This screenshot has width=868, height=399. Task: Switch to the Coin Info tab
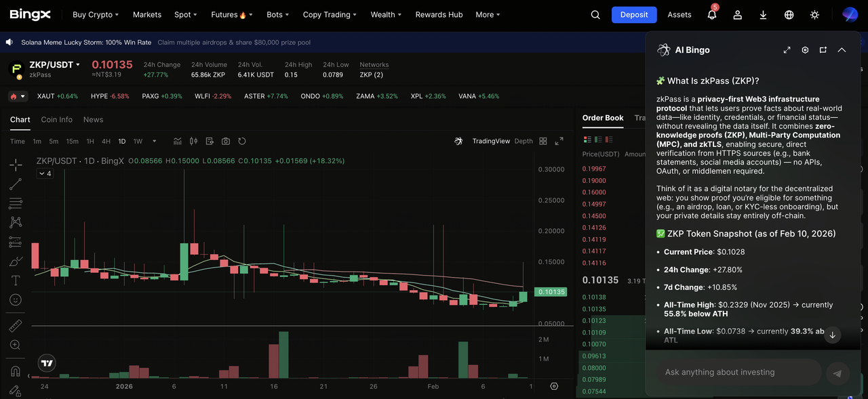point(57,119)
